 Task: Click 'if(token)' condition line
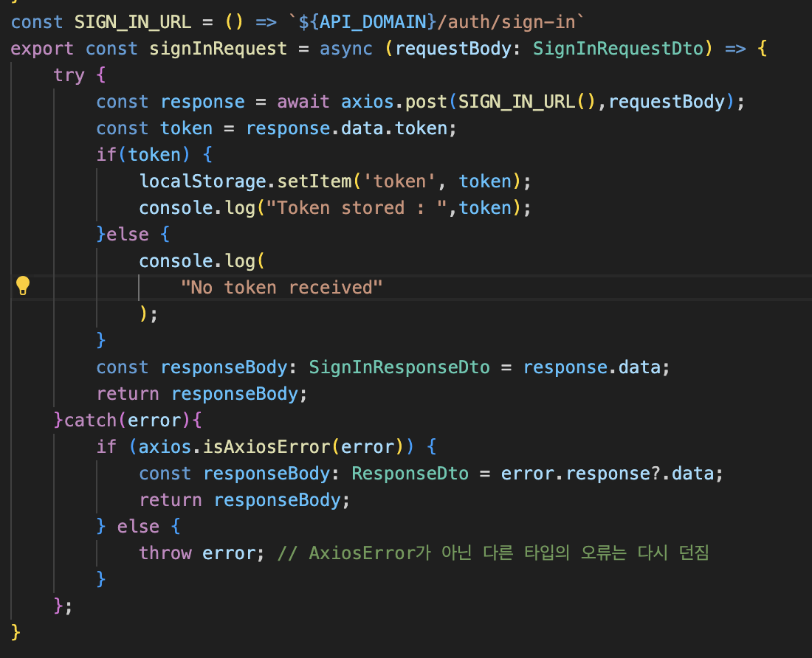click(154, 155)
